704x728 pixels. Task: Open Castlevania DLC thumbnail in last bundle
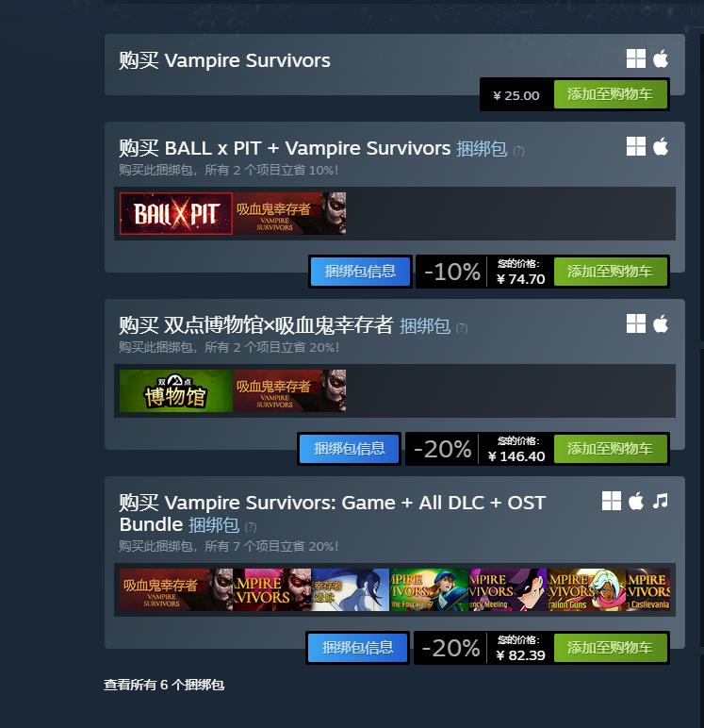coord(647,589)
